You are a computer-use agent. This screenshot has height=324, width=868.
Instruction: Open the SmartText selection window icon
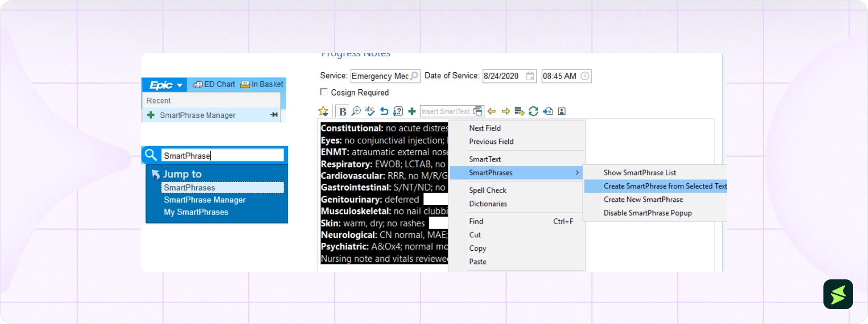(x=478, y=111)
